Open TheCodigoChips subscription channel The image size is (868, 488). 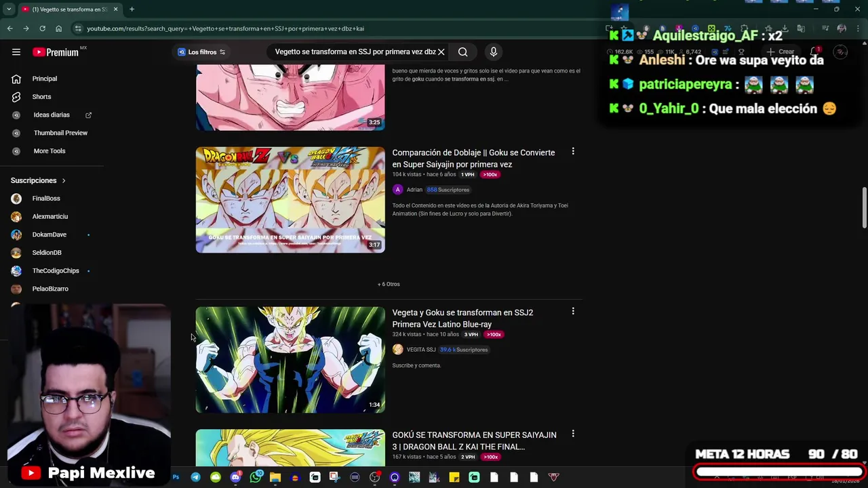(56, 270)
